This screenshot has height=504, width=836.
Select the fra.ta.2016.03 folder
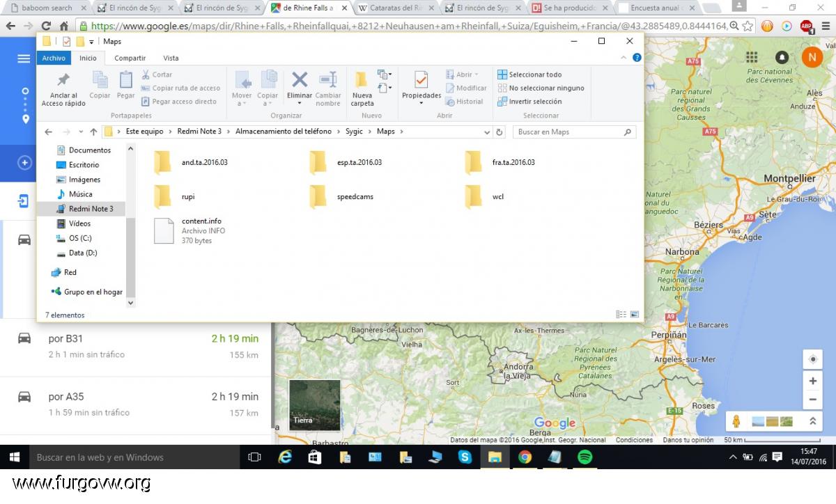pos(501,162)
